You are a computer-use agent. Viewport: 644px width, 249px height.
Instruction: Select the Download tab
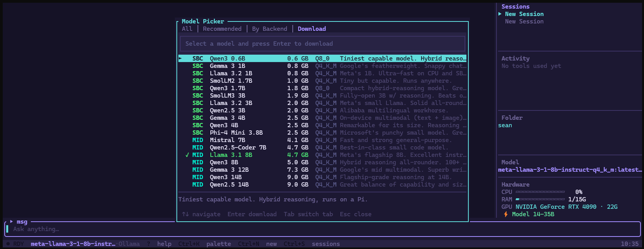312,29
